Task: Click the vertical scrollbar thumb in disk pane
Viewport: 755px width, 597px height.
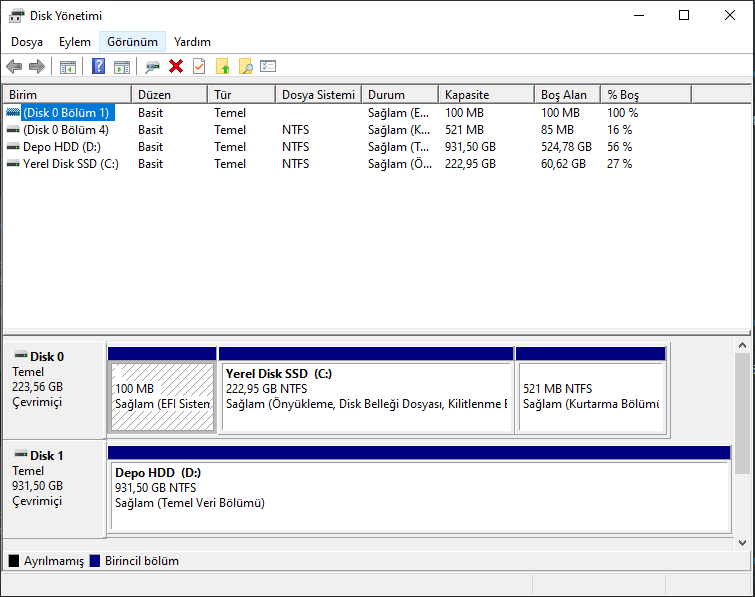Action: [742, 414]
